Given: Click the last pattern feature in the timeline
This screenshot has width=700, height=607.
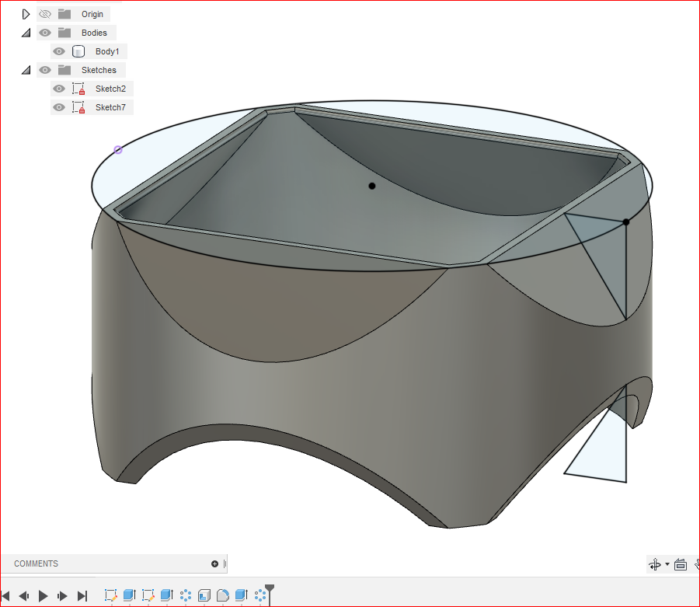Looking at the screenshot, I should tap(260, 595).
